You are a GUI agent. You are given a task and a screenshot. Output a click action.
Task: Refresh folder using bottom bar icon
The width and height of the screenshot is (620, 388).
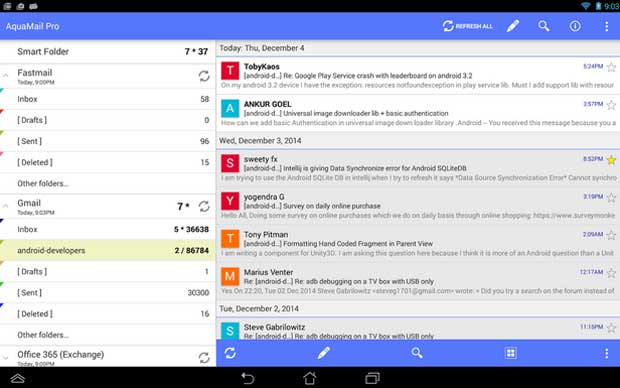click(230, 353)
